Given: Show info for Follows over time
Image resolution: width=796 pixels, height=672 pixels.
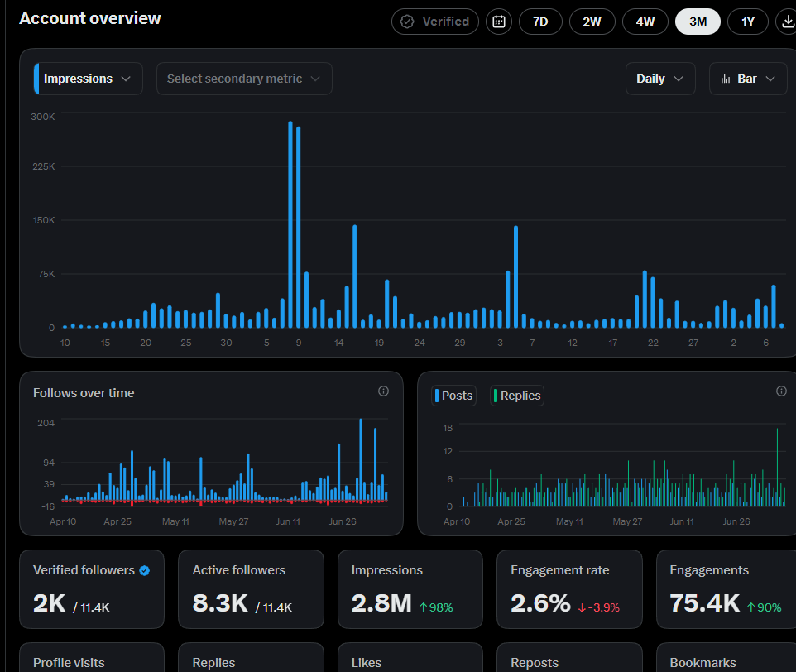Looking at the screenshot, I should tap(383, 391).
